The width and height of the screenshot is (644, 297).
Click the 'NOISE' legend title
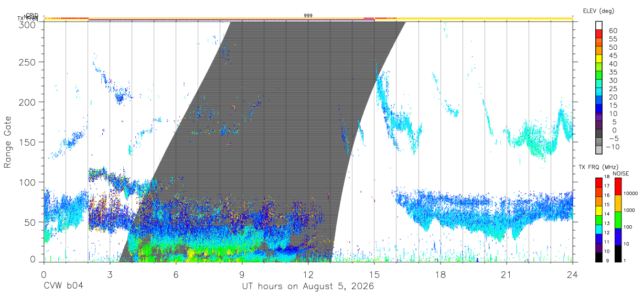coord(620,174)
